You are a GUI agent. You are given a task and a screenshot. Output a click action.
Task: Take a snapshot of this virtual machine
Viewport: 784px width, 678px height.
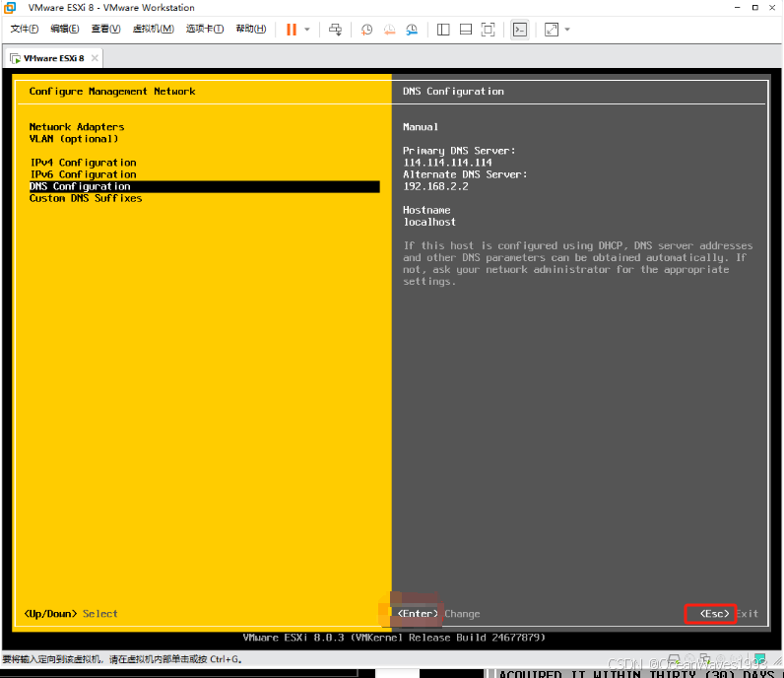click(x=366, y=30)
